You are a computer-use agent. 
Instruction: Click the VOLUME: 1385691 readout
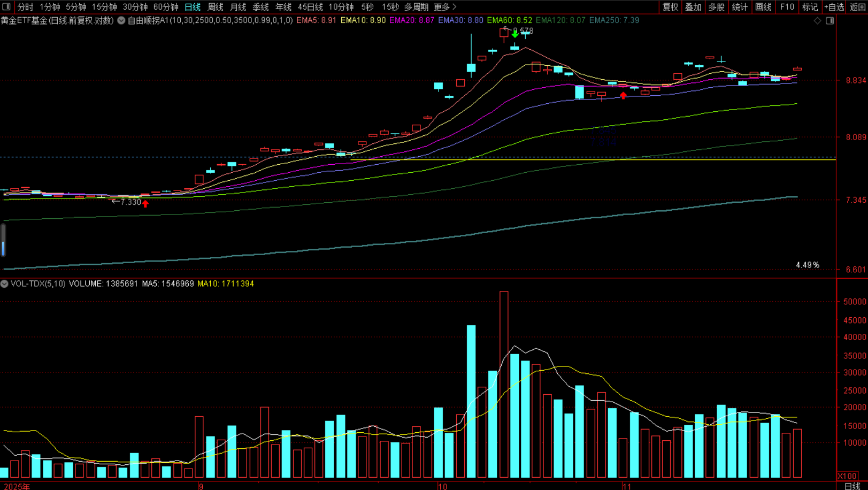[x=103, y=284]
